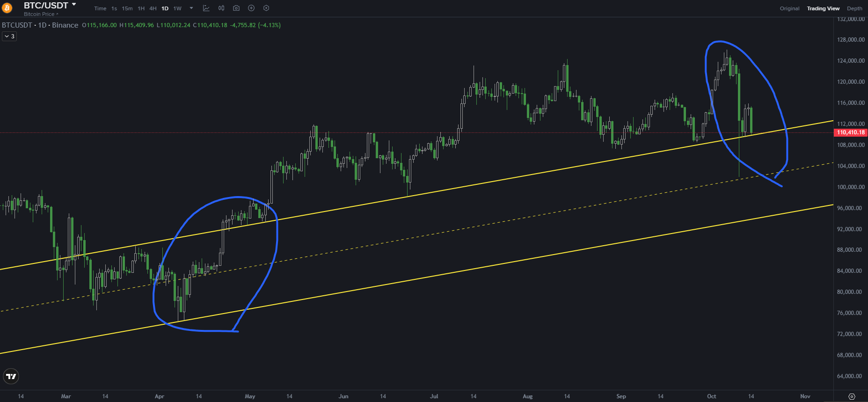Image resolution: width=868 pixels, height=402 pixels.
Task: Switch to the 1W interval
Action: tap(177, 8)
